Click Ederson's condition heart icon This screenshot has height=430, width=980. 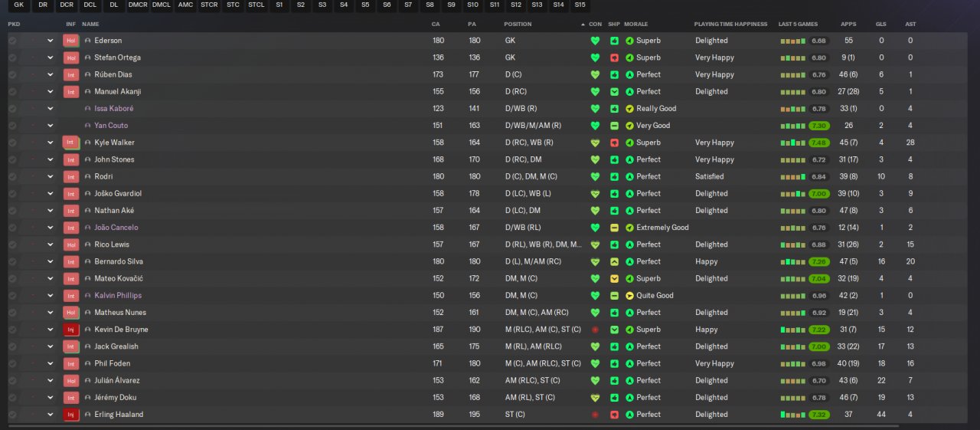[x=595, y=41]
